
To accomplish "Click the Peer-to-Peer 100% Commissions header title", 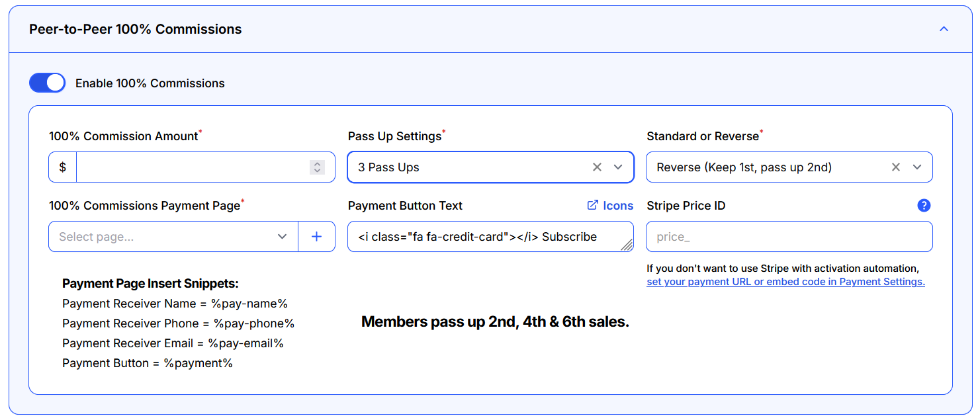I will click(x=136, y=29).
